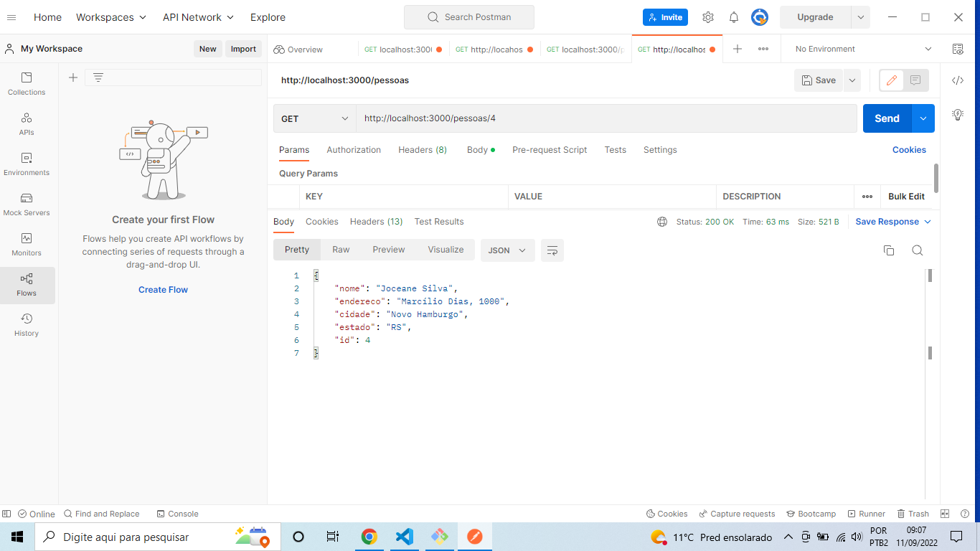Open the environment quick look icon
Screen dimensions: 980x551
958,49
